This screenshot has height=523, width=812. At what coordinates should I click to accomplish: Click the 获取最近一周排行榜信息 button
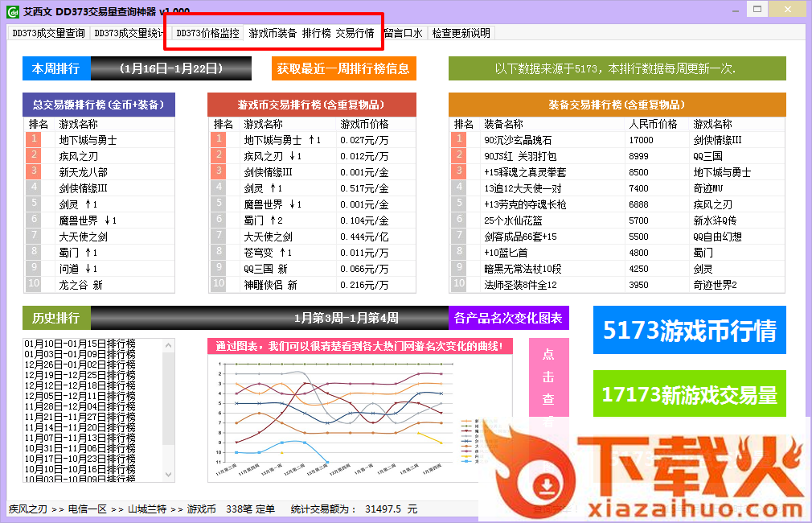(x=344, y=68)
